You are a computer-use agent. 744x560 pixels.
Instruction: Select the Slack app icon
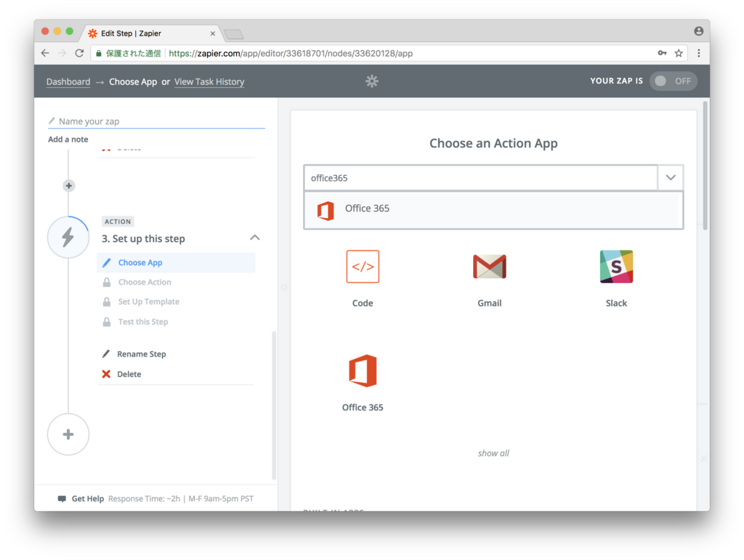pyautogui.click(x=616, y=267)
